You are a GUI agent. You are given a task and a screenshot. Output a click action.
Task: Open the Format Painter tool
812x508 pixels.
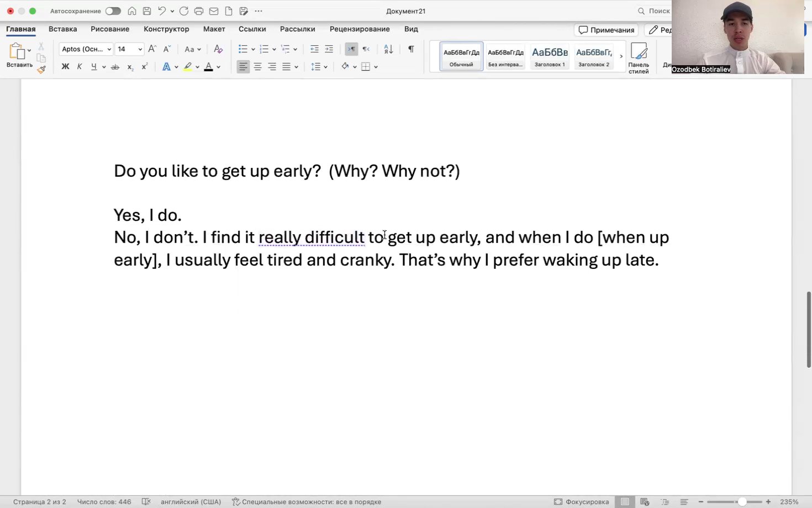[41, 70]
